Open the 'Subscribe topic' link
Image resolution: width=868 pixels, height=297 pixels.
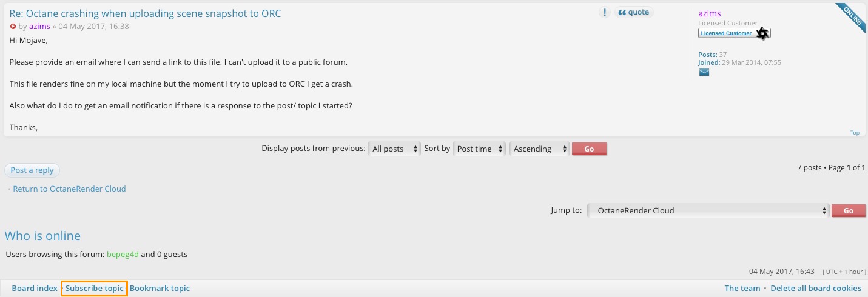[94, 289]
